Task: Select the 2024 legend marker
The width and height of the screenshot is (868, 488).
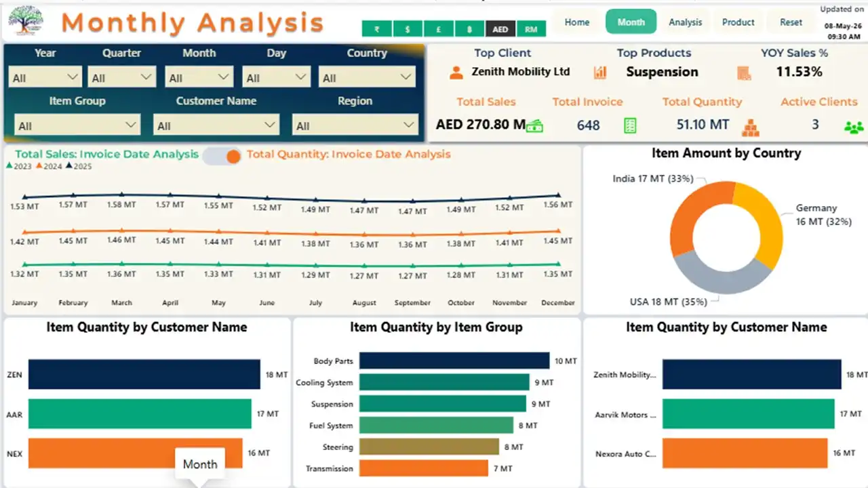Action: [39, 166]
